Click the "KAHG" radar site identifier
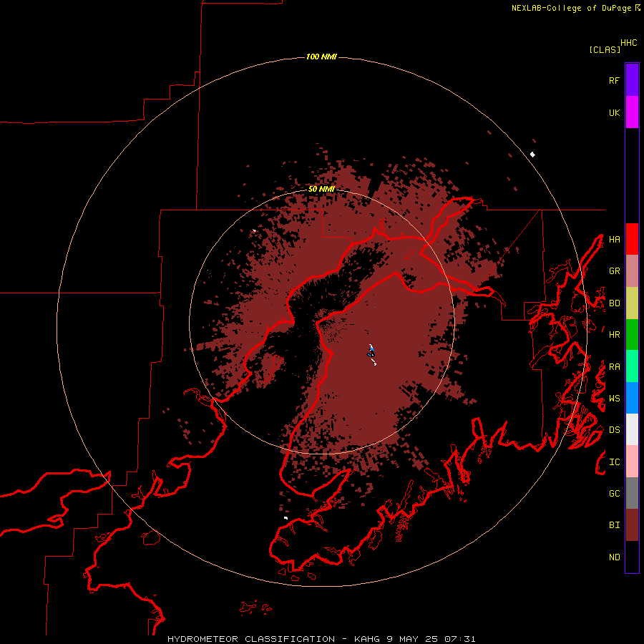 (x=368, y=639)
